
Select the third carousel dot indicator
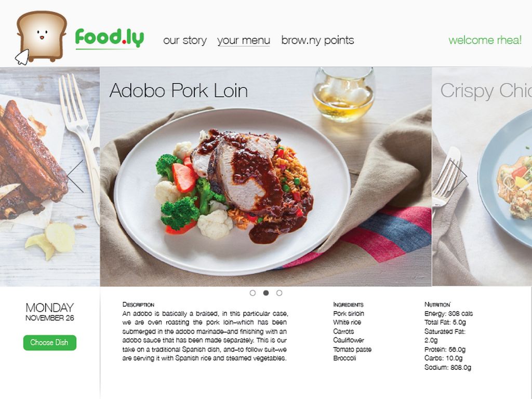tap(279, 293)
